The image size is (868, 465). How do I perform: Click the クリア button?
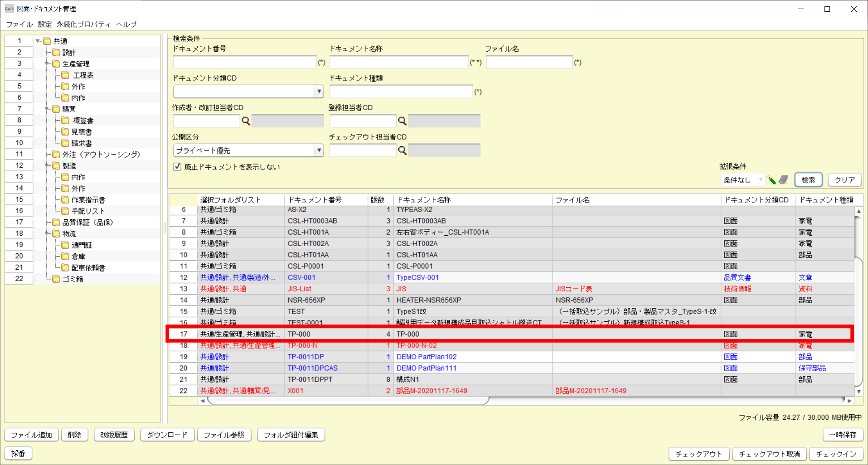click(844, 180)
